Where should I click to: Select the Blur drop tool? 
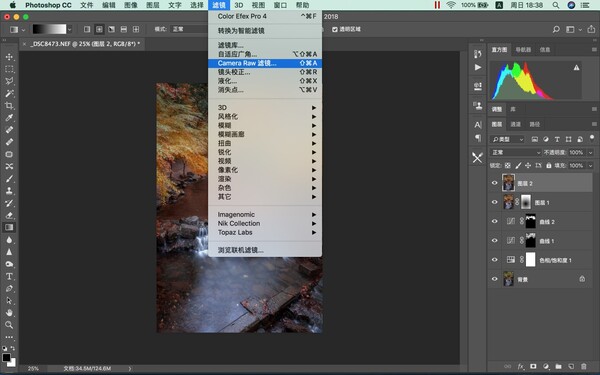[x=9, y=240]
